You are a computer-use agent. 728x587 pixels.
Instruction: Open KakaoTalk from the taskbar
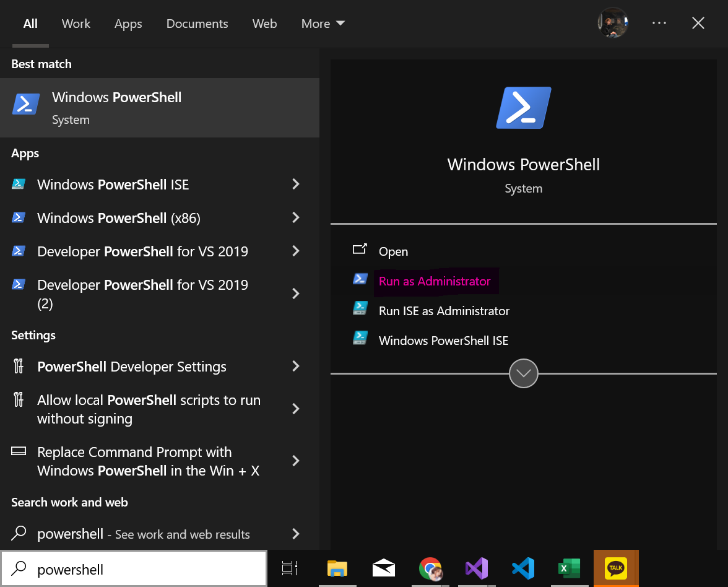coord(616,568)
